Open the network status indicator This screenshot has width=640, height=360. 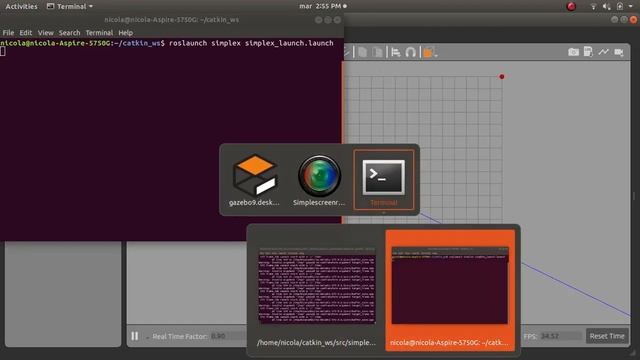coord(593,6)
